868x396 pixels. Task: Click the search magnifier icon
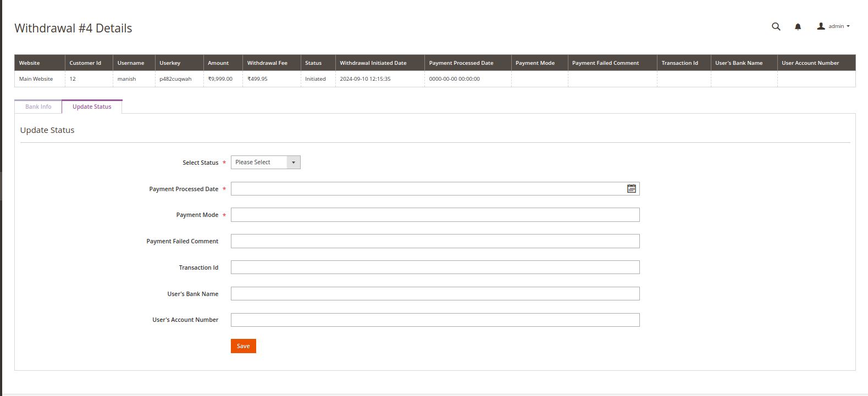point(776,26)
